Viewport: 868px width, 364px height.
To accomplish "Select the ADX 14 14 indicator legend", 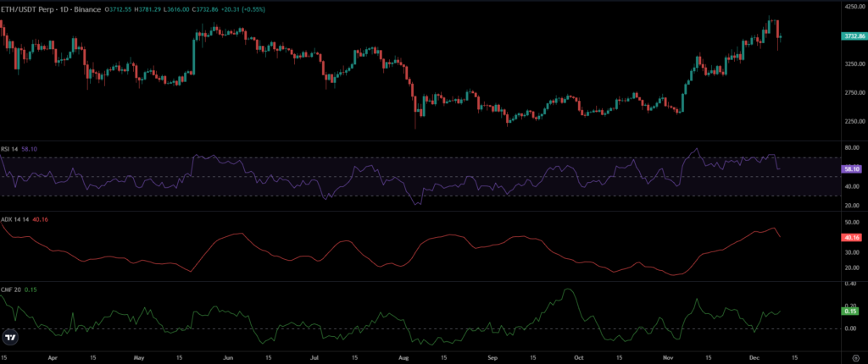I will coord(15,219).
